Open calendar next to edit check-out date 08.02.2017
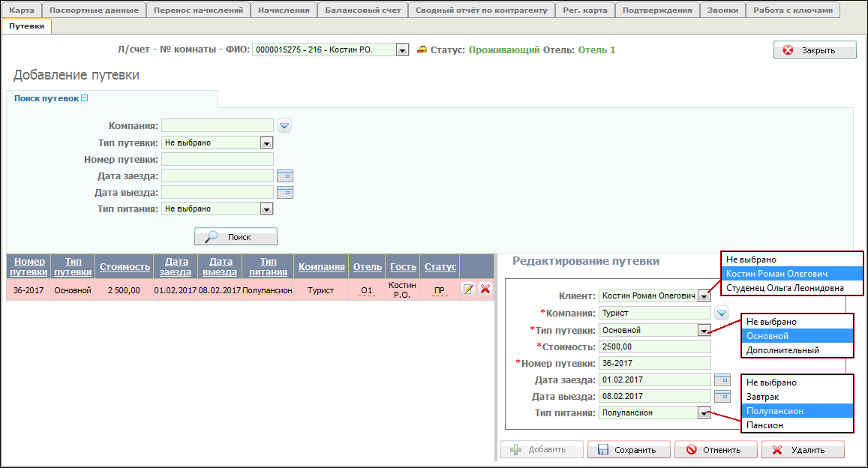Viewport: 868px width, 468px height. point(722,396)
